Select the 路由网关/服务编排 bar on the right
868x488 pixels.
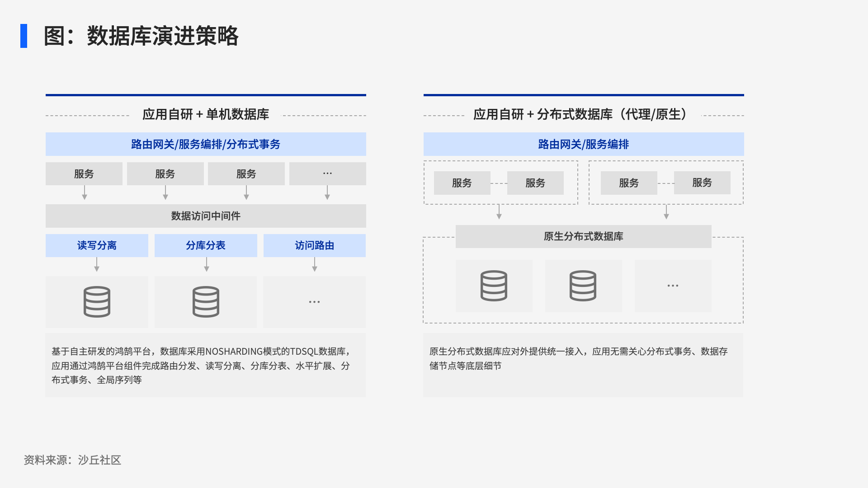pos(584,144)
